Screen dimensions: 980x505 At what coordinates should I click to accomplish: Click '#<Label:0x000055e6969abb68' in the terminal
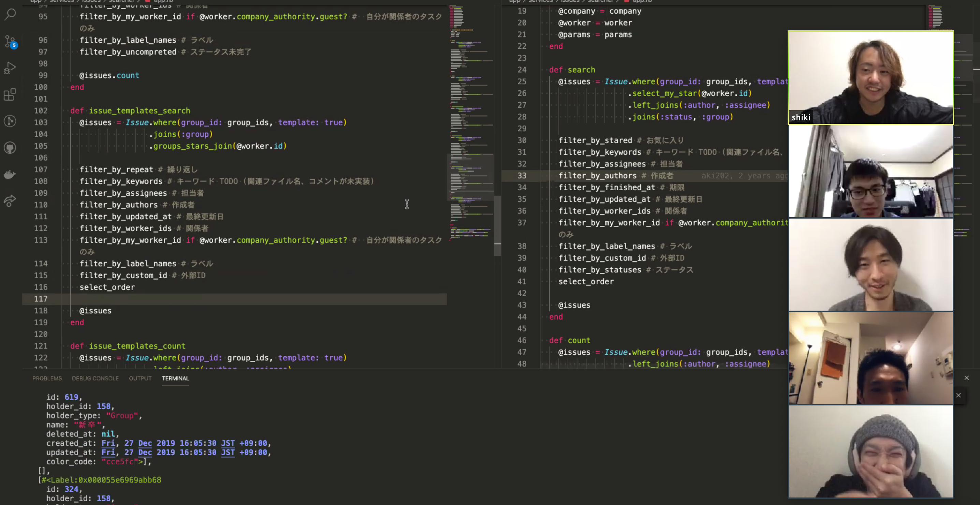click(x=101, y=480)
